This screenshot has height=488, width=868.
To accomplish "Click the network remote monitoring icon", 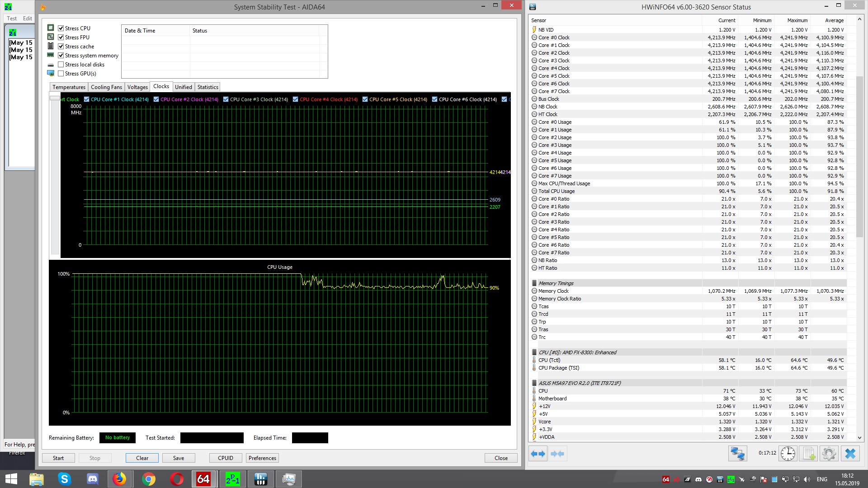I will coord(737,454).
